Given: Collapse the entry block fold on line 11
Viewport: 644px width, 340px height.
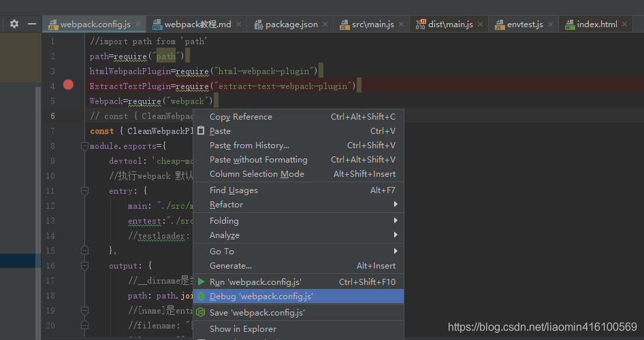Looking at the screenshot, I should point(84,190).
